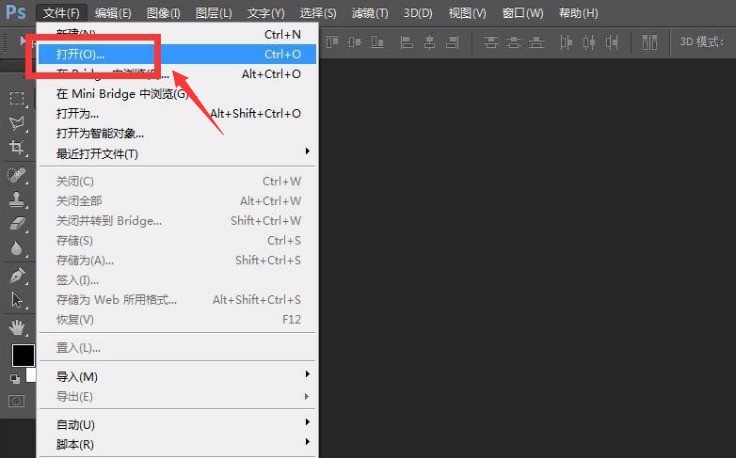Open the 窗口(W) menu

click(522, 13)
